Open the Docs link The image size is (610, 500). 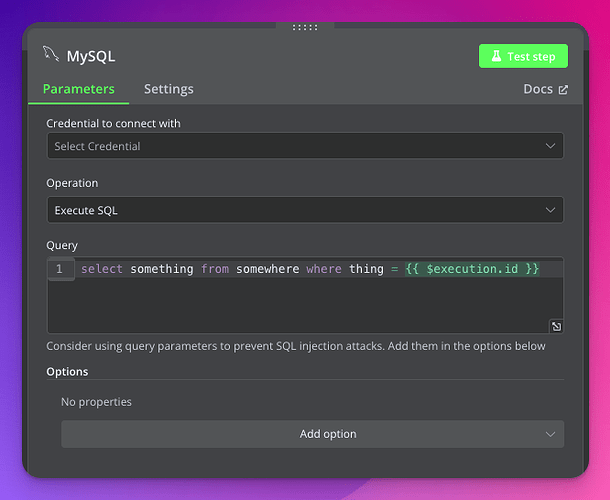[545, 89]
